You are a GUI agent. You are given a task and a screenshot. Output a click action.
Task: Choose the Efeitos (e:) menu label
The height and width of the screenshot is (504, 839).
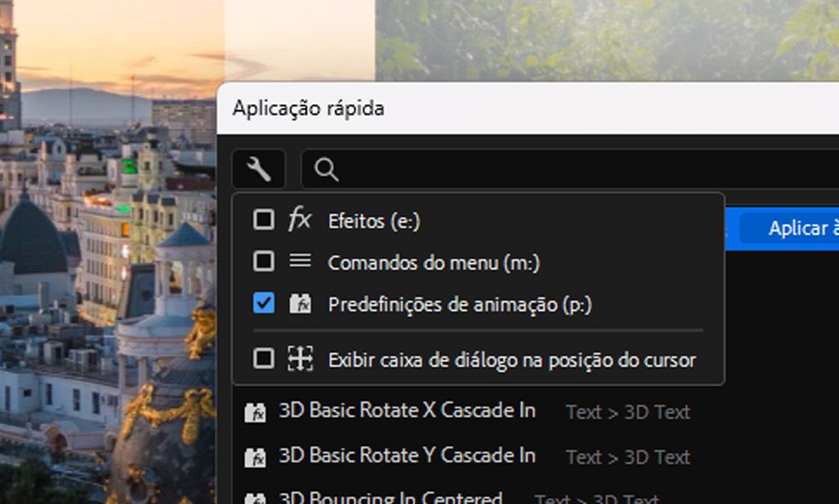[x=374, y=221]
